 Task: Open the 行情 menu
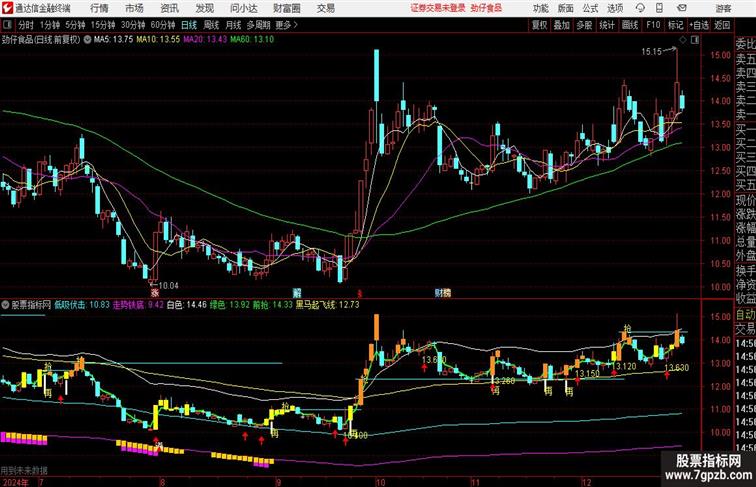99,8
